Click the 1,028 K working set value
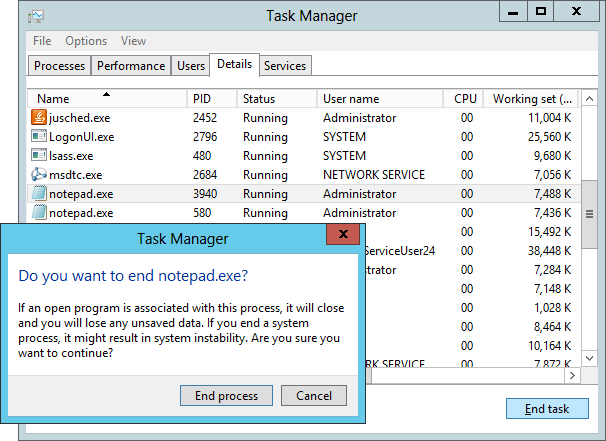This screenshot has height=441, width=606. click(553, 308)
